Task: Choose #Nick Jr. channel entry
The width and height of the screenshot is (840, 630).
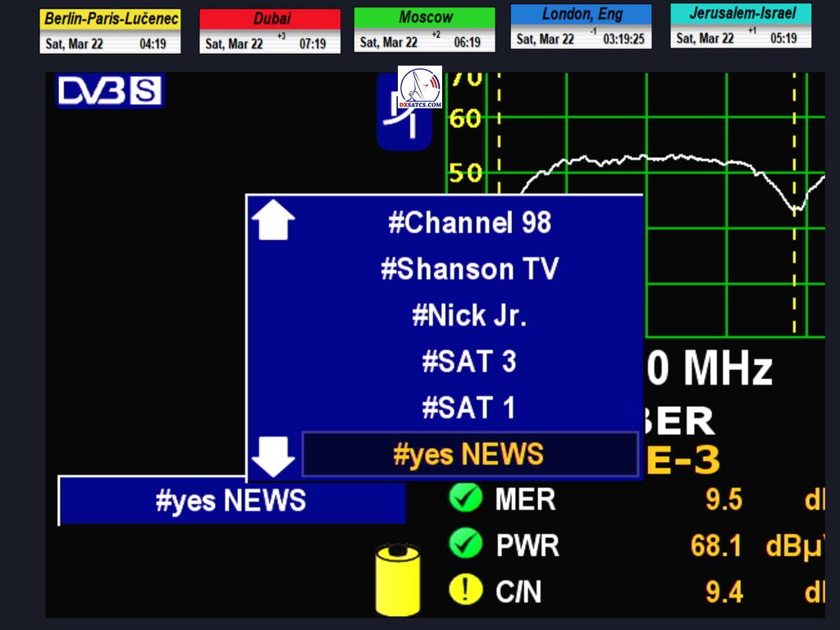Action: [x=469, y=316]
